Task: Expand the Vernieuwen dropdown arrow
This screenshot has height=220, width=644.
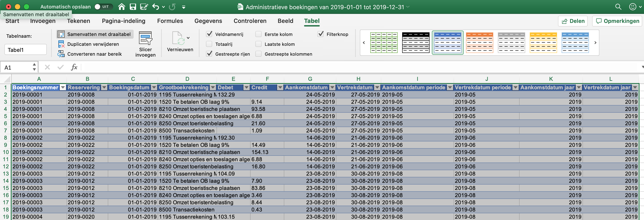Action: click(x=188, y=38)
